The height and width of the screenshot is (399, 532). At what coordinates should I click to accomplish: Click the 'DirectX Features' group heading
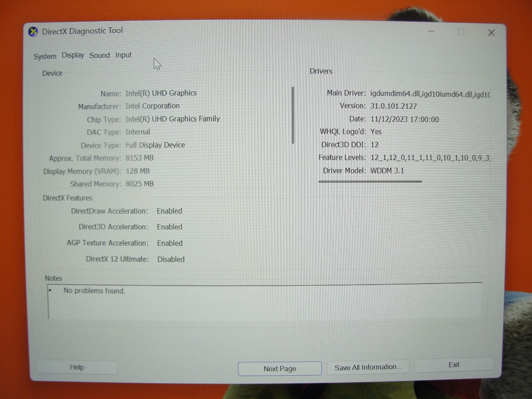pyautogui.click(x=67, y=198)
